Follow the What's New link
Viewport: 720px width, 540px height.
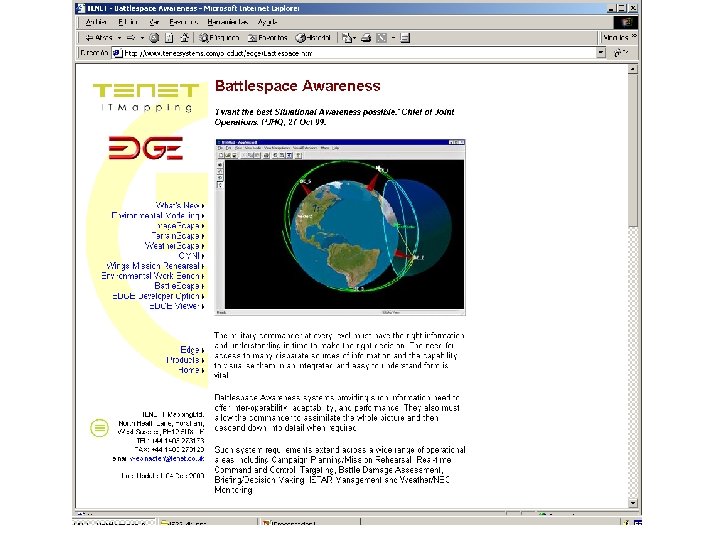pyautogui.click(x=180, y=205)
